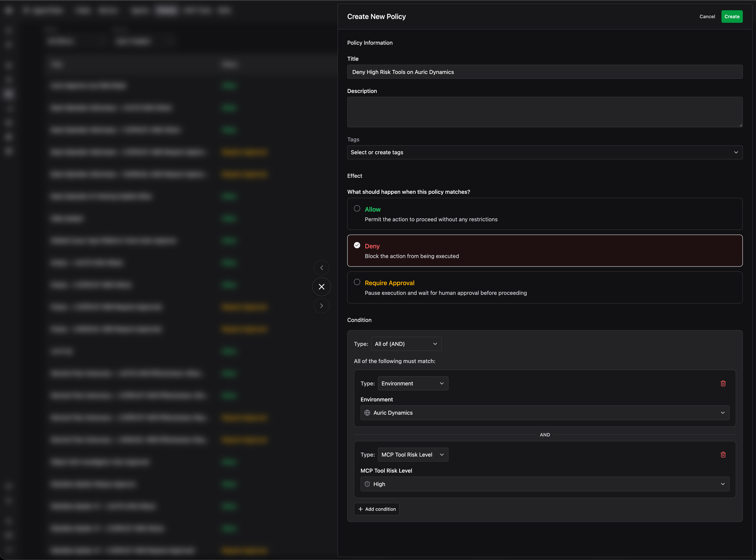
Task: Click the X close panel circle button
Action: [321, 287]
